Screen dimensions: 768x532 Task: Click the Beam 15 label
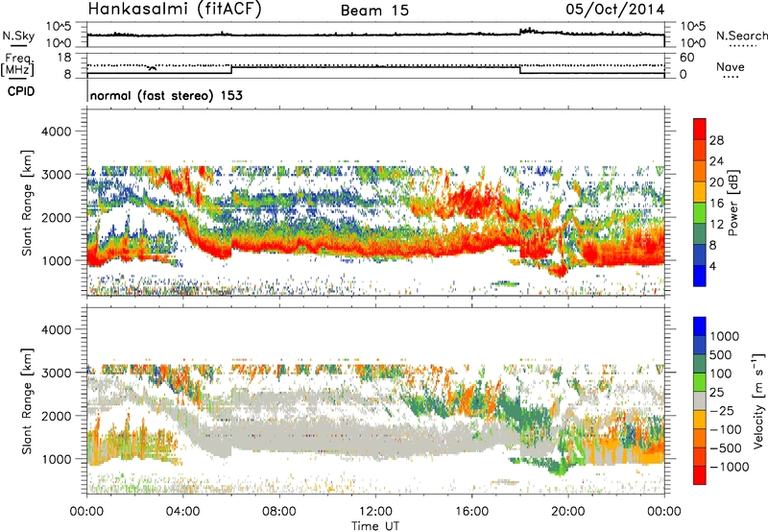pyautogui.click(x=374, y=11)
